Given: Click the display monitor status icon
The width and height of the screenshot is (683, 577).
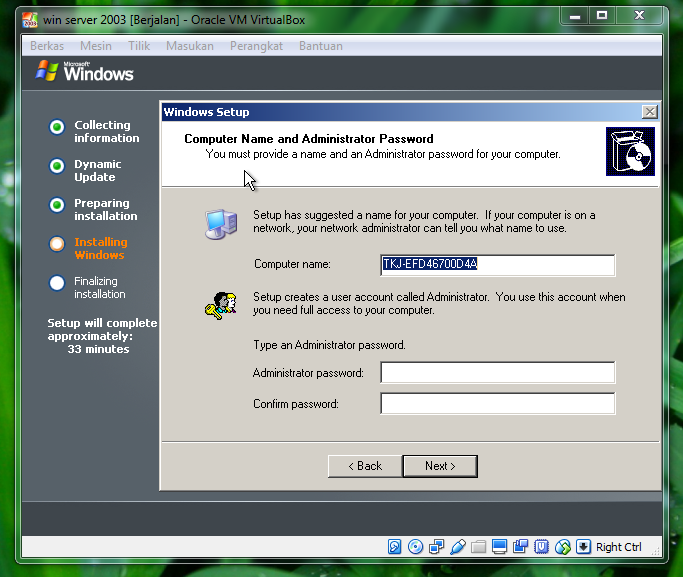Looking at the screenshot, I should (x=499, y=547).
